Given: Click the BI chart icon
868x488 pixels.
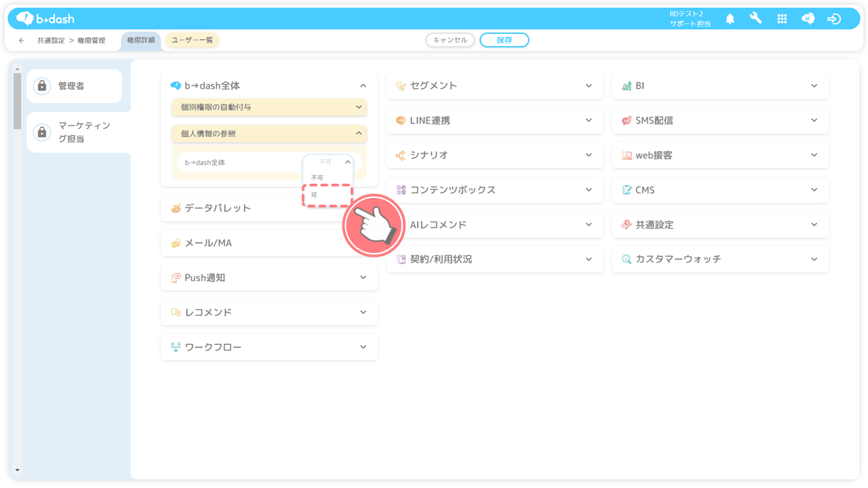Looking at the screenshot, I should pos(627,86).
